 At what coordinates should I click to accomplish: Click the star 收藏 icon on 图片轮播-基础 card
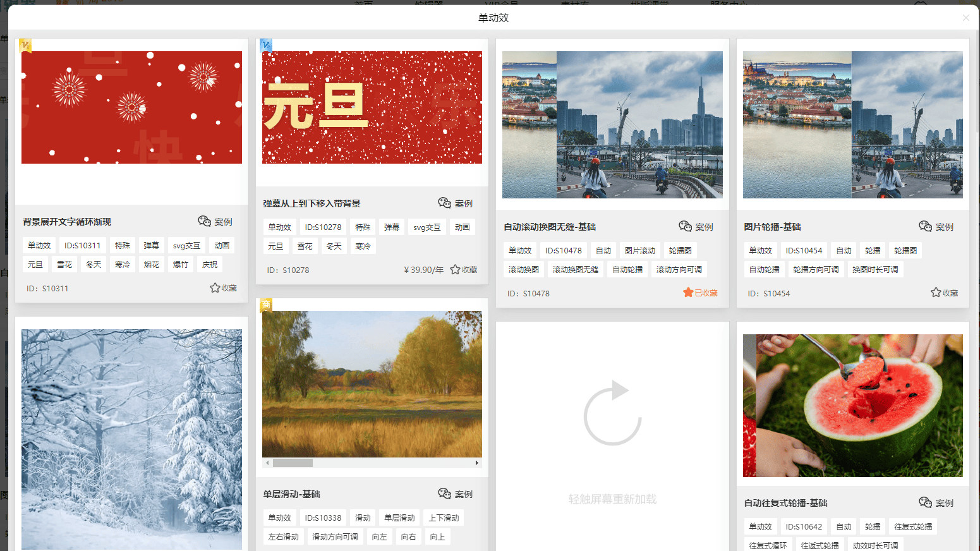pos(936,293)
